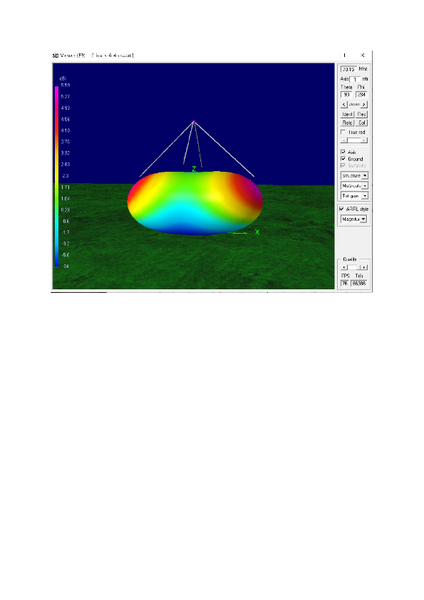Open the second dropdown below Structure
This screenshot has width=424, height=600.
(x=354, y=186)
